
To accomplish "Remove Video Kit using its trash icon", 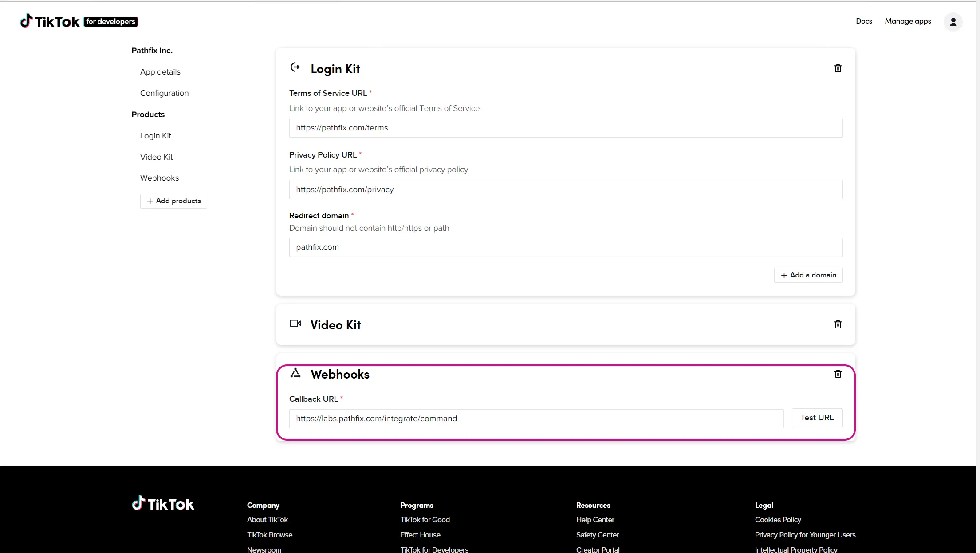I will coord(838,324).
